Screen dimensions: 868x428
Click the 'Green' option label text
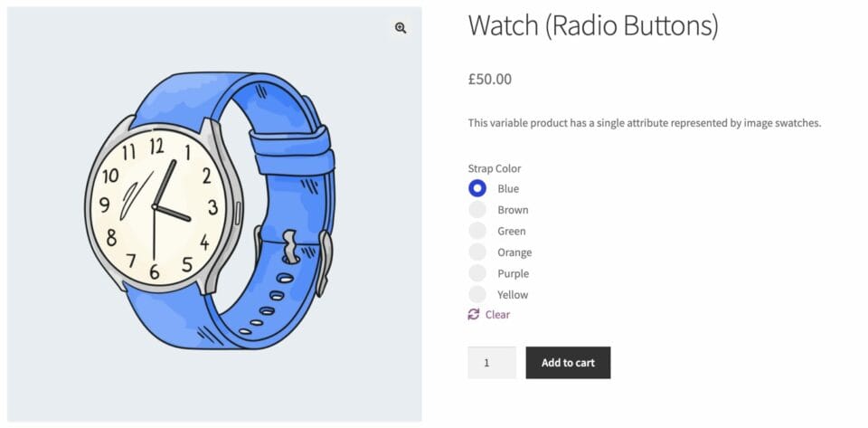(512, 231)
